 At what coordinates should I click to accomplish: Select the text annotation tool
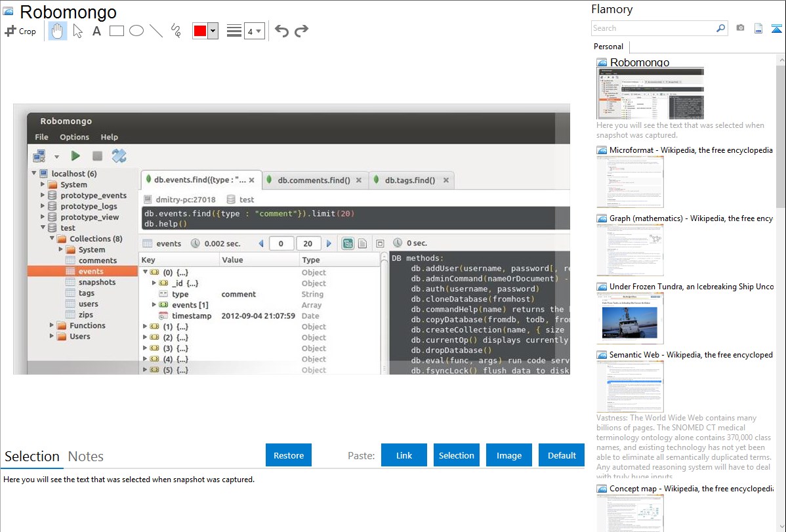(96, 31)
